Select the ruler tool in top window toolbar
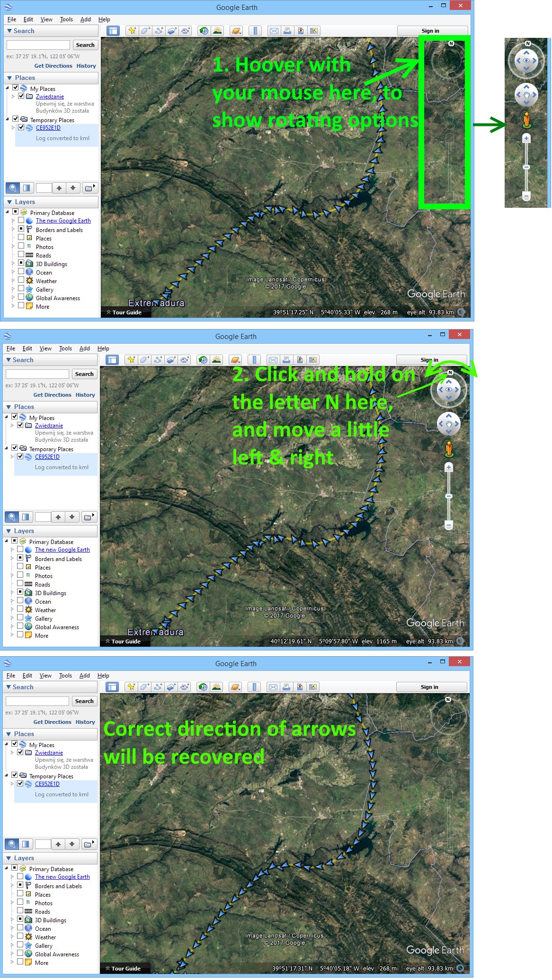 255,31
